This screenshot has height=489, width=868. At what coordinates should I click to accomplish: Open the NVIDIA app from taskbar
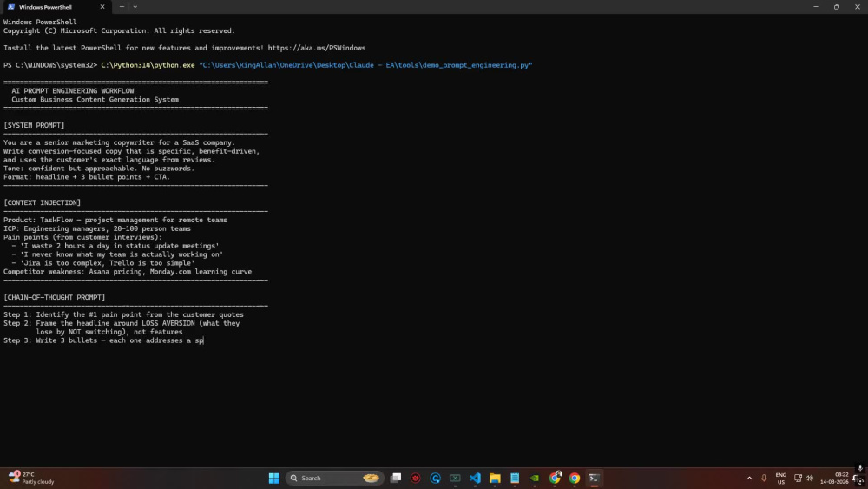[535, 478]
